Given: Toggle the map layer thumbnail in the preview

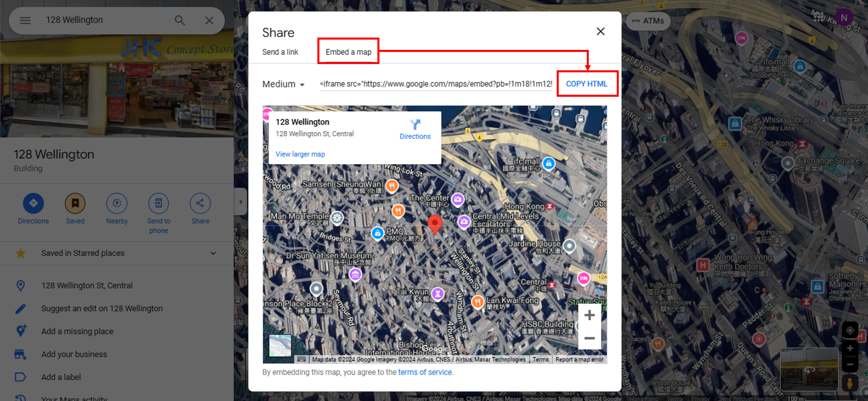Looking at the screenshot, I should [x=280, y=345].
